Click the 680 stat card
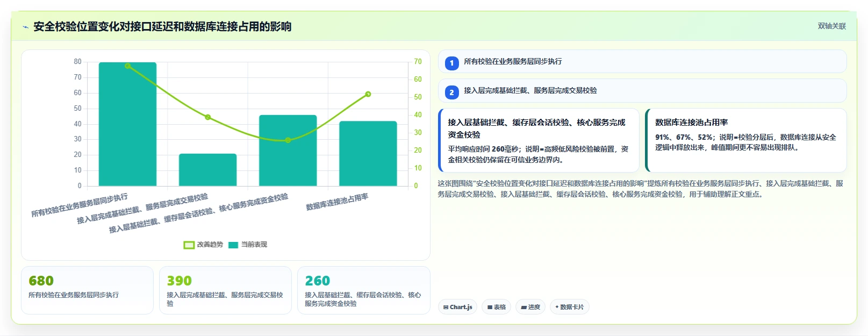Image resolution: width=868 pixels, height=336 pixels. click(87, 290)
